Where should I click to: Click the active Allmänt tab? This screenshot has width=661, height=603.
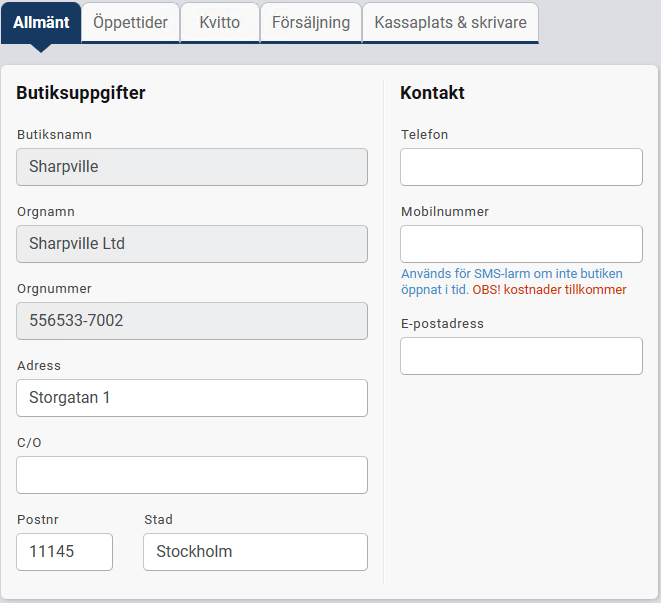pyautogui.click(x=41, y=22)
